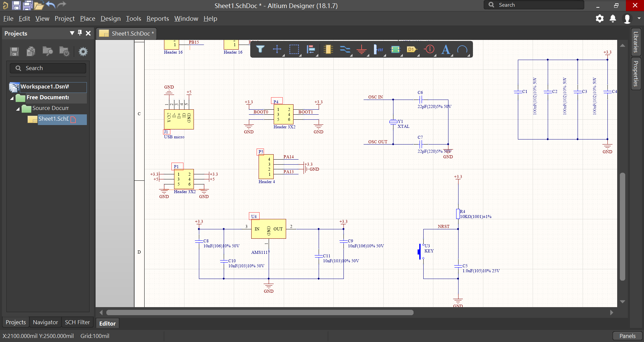Click the Projects panel search field
This screenshot has height=342, width=644.
[x=48, y=68]
